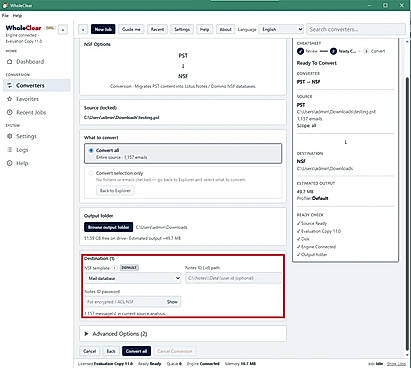Click the About toolbar button
Viewport: 411px width, 368px height.
click(225, 29)
